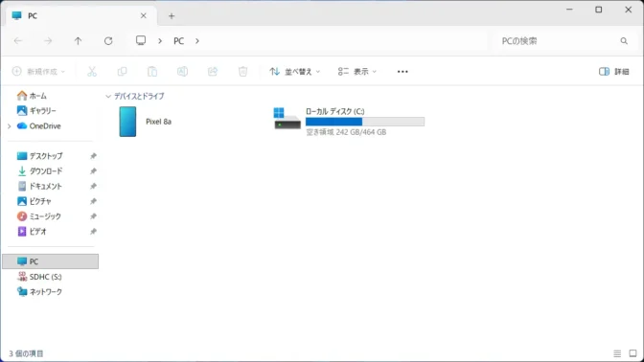Viewport: 644px width, 362px height.
Task: Open the three-dots more options menu
Action: pyautogui.click(x=402, y=72)
